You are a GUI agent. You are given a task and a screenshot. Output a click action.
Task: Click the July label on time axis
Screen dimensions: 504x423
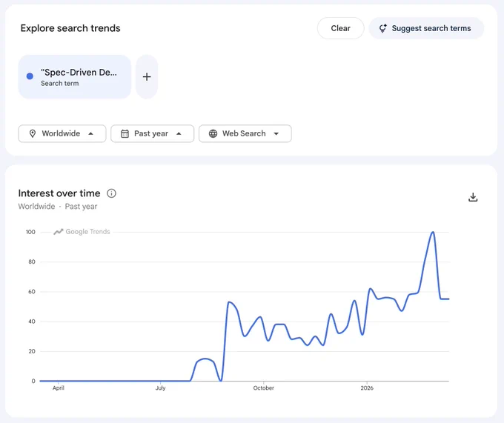[x=160, y=388]
